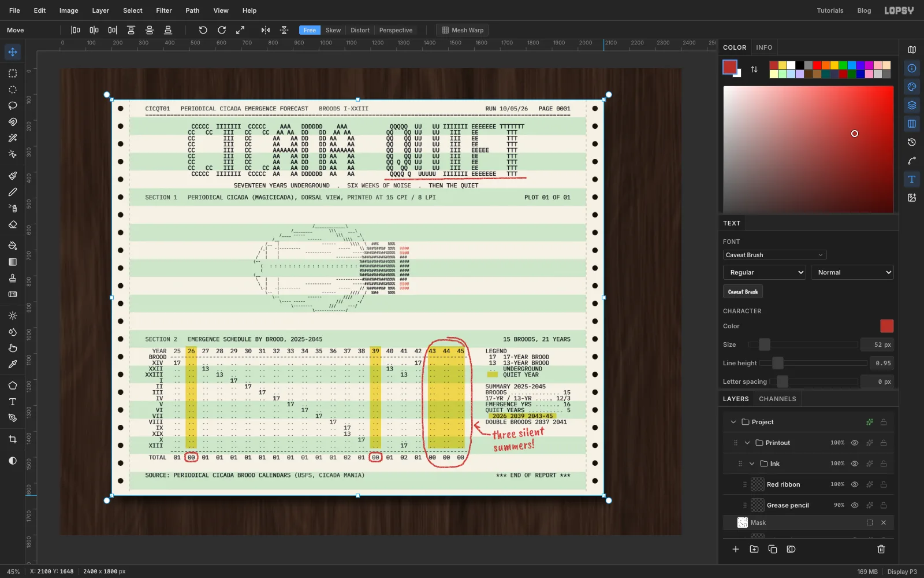Collapse the Project group
The image size is (924, 578).
point(733,422)
